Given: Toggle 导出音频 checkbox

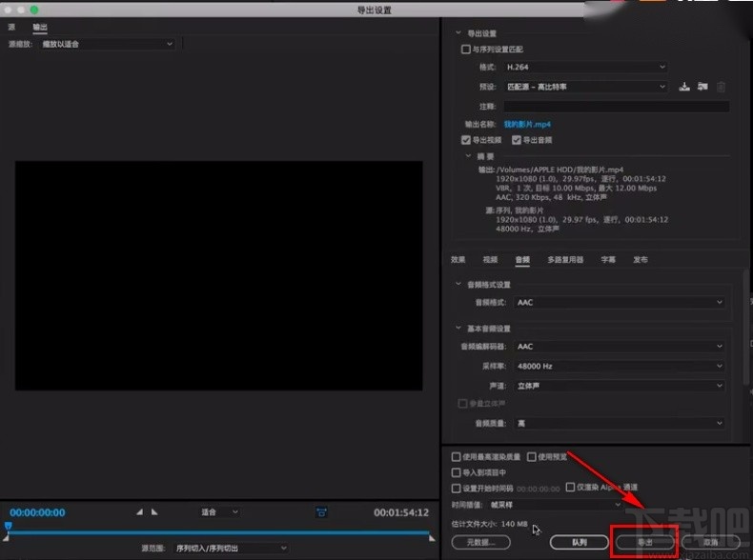Looking at the screenshot, I should pos(517,140).
